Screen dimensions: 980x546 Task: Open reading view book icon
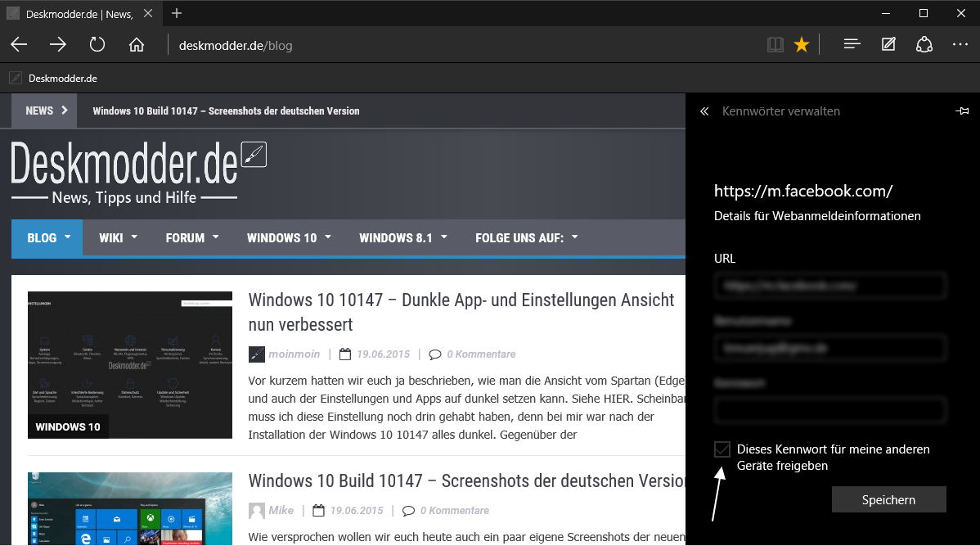(x=775, y=45)
